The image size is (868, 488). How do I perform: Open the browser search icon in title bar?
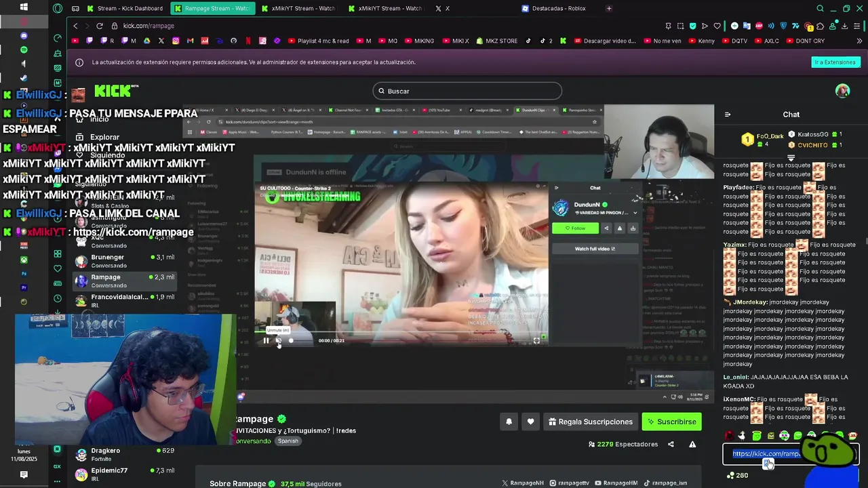[x=820, y=8]
